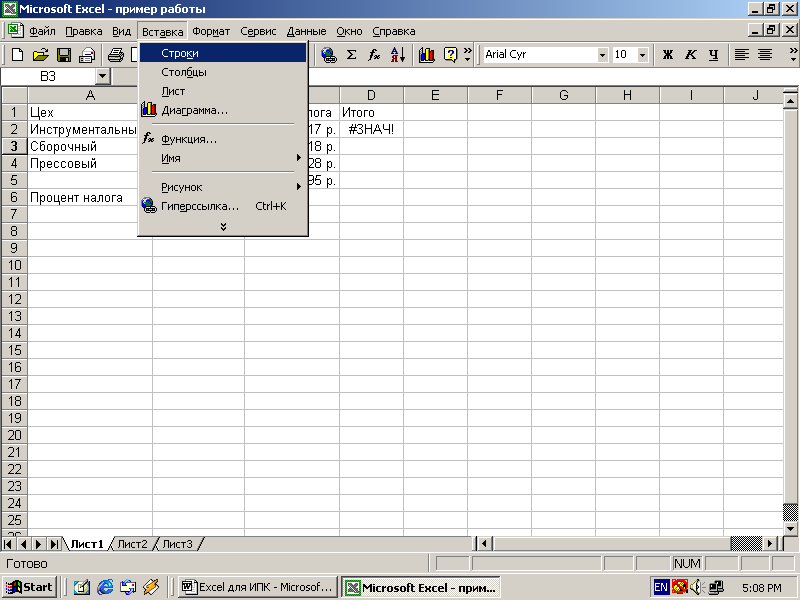Click Microsoft Excel taskbar button

click(x=421, y=587)
